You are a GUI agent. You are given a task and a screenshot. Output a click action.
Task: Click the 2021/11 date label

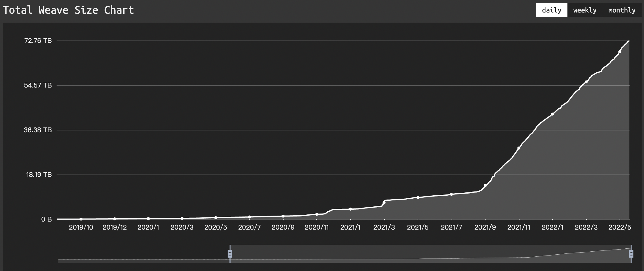tap(519, 228)
